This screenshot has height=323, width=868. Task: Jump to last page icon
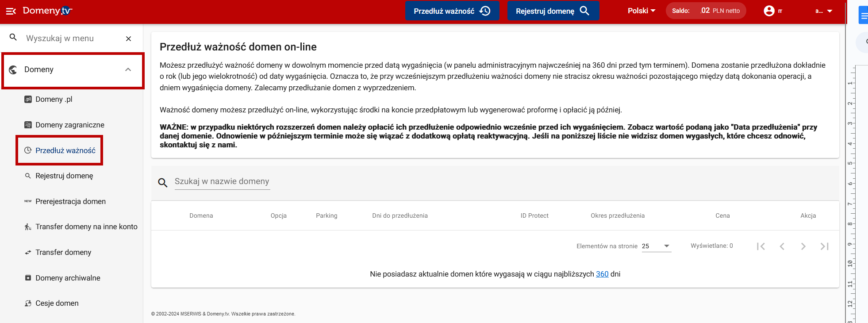click(x=824, y=246)
